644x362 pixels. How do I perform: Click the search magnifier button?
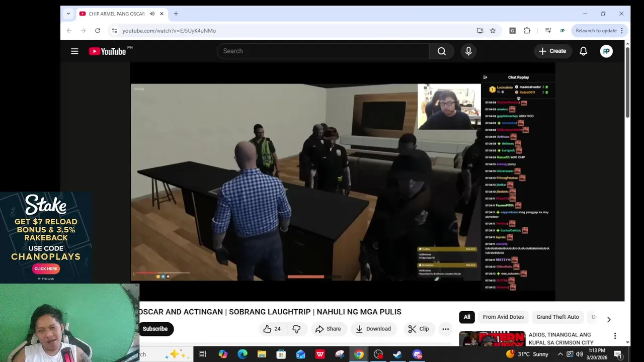442,51
